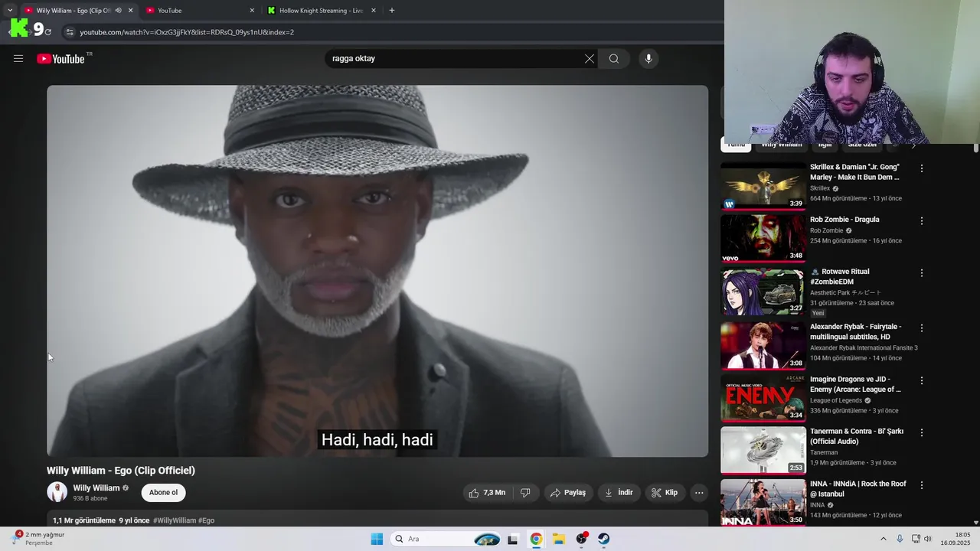Open the YouTube hamburger guide menu
The image size is (980, 551).
point(18,58)
